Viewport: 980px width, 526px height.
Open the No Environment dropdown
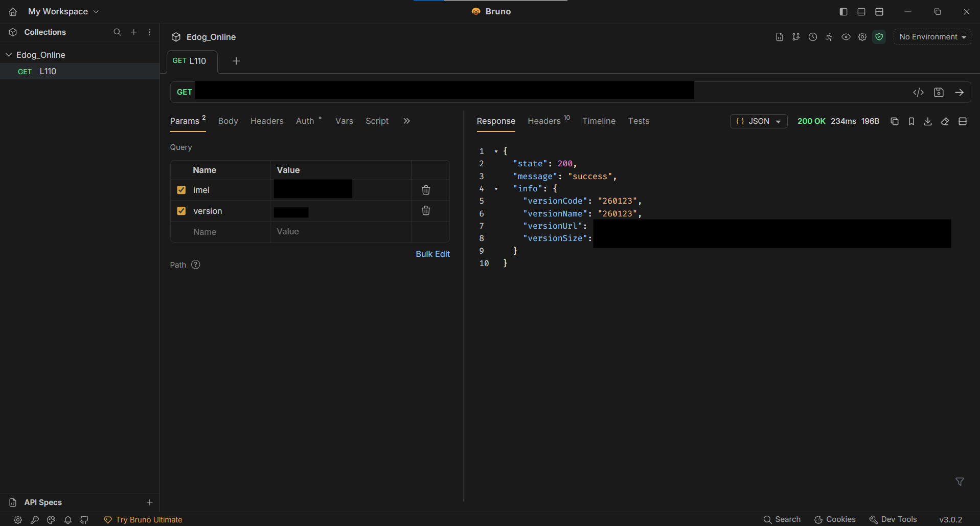tap(932, 37)
